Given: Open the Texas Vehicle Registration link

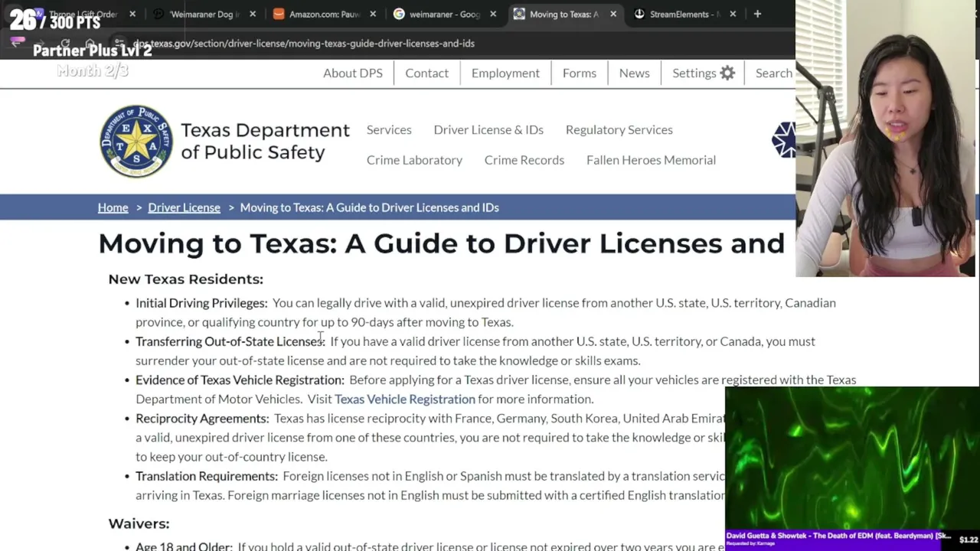Looking at the screenshot, I should tap(405, 399).
